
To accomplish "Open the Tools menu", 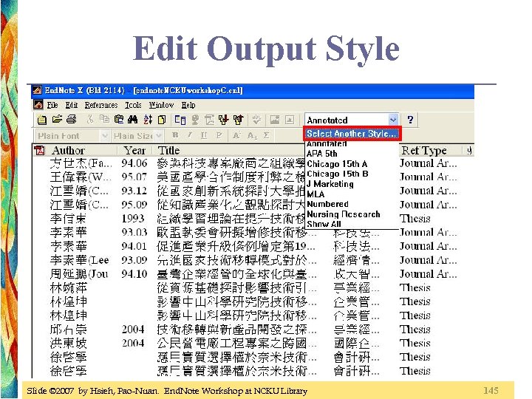I will [x=133, y=105].
